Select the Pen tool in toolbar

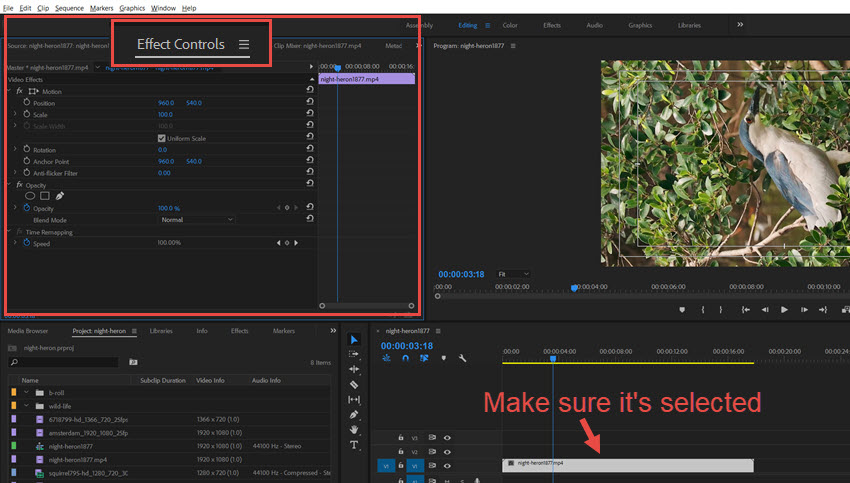[354, 415]
